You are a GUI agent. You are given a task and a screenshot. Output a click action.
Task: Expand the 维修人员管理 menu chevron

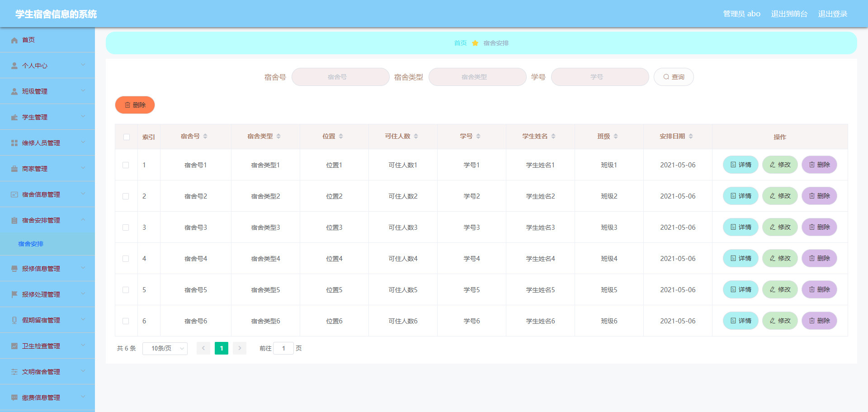tap(83, 142)
